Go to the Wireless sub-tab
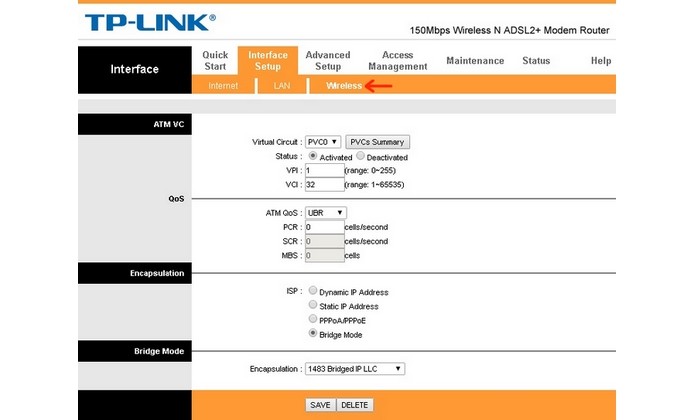 344,86
